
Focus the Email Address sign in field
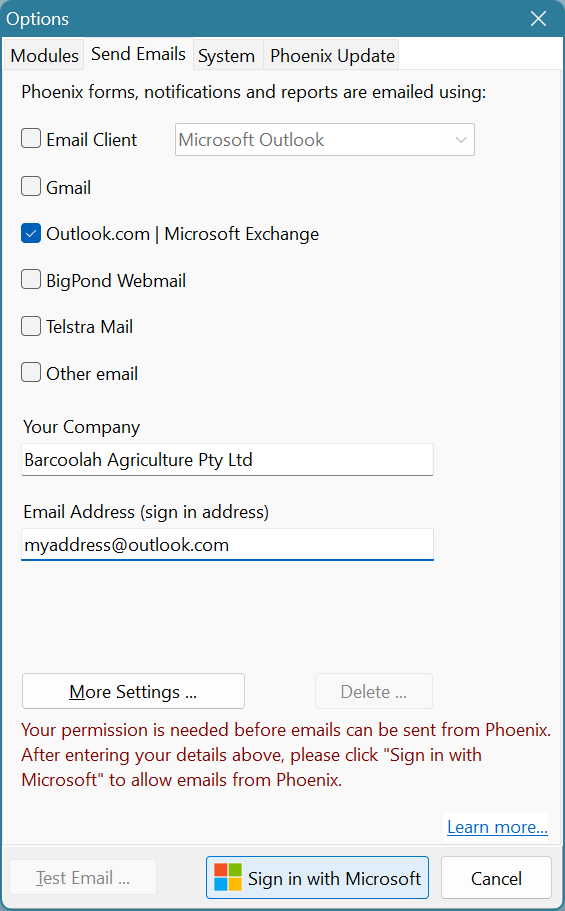pyautogui.click(x=227, y=545)
